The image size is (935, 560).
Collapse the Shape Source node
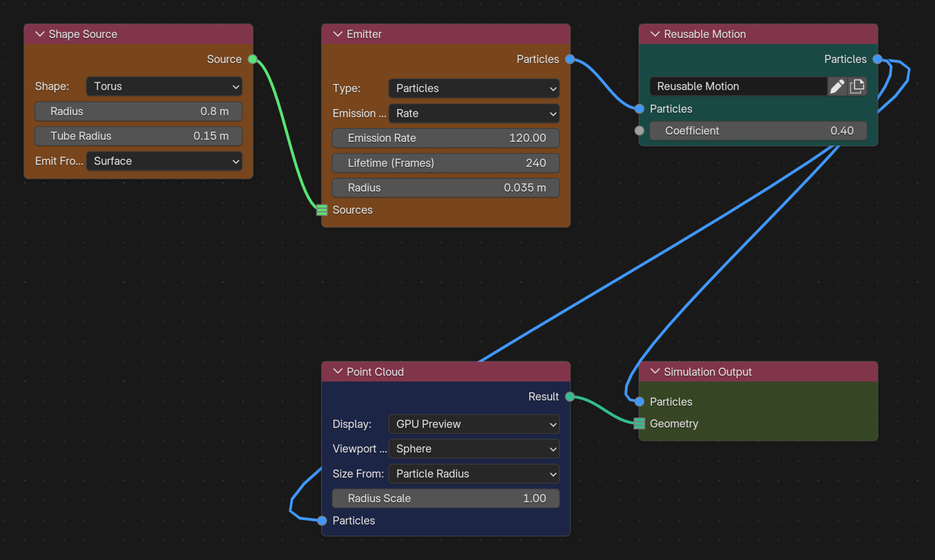click(39, 34)
